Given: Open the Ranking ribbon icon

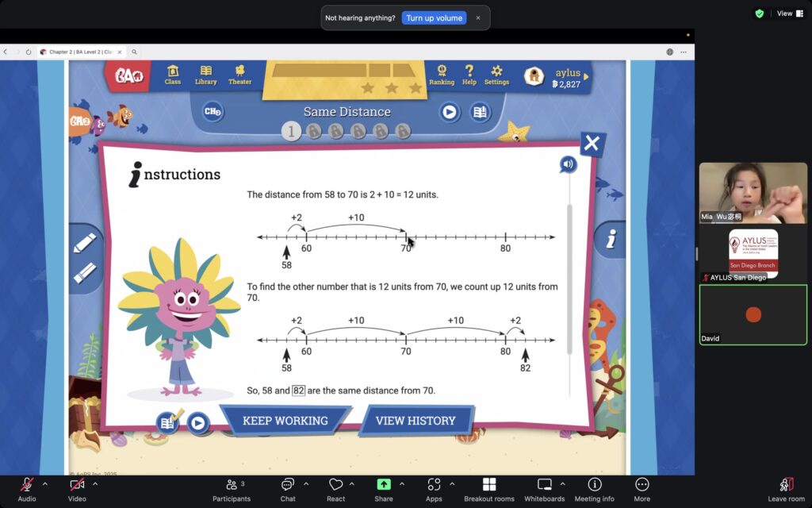Looking at the screenshot, I should pos(442,75).
